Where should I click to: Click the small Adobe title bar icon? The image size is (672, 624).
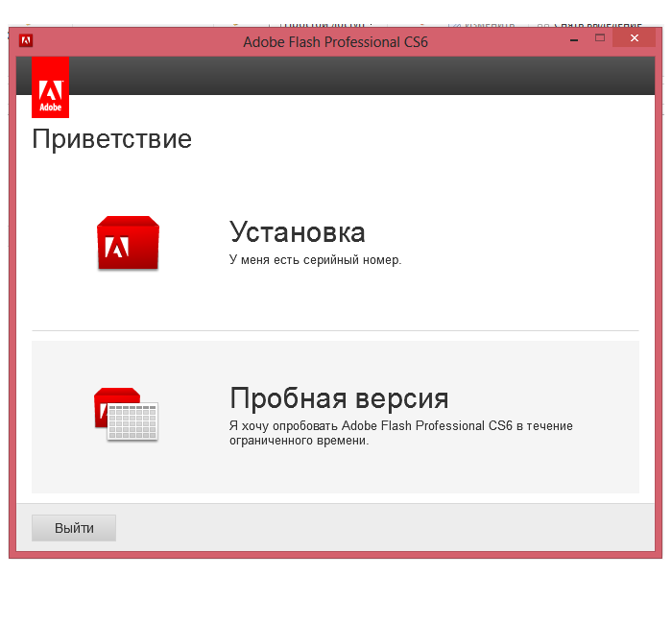[26, 40]
